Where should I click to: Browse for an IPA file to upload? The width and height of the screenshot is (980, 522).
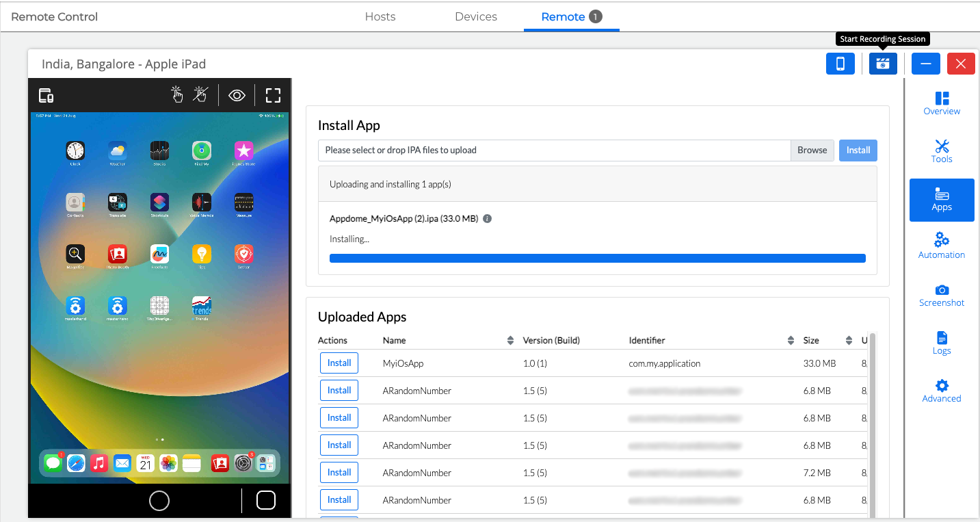tap(812, 150)
